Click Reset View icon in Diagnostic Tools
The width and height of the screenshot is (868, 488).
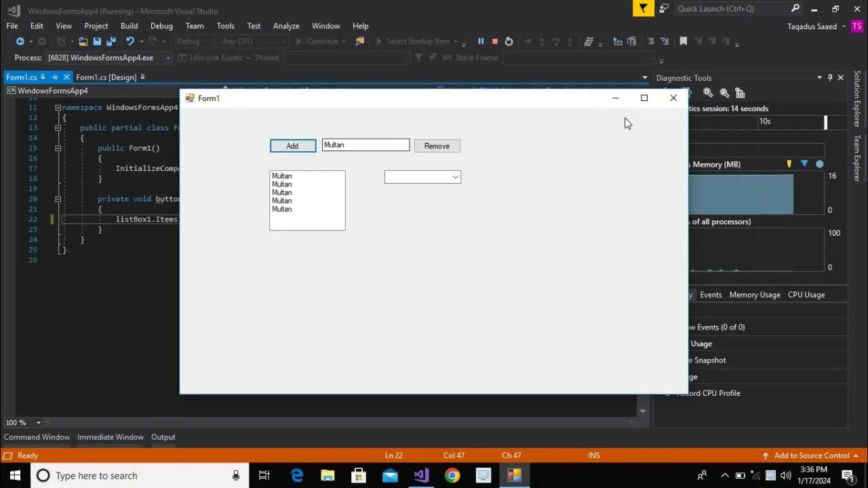coord(740,93)
